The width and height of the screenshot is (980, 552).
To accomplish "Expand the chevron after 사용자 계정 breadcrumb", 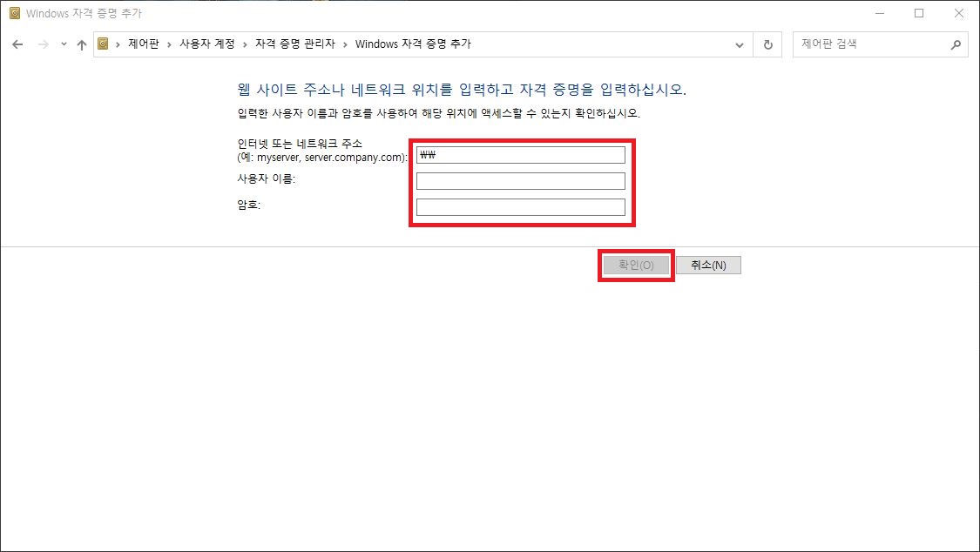I will [245, 44].
